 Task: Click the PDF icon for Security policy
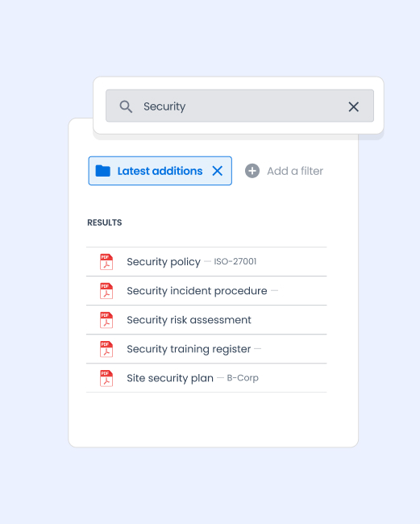point(106,262)
